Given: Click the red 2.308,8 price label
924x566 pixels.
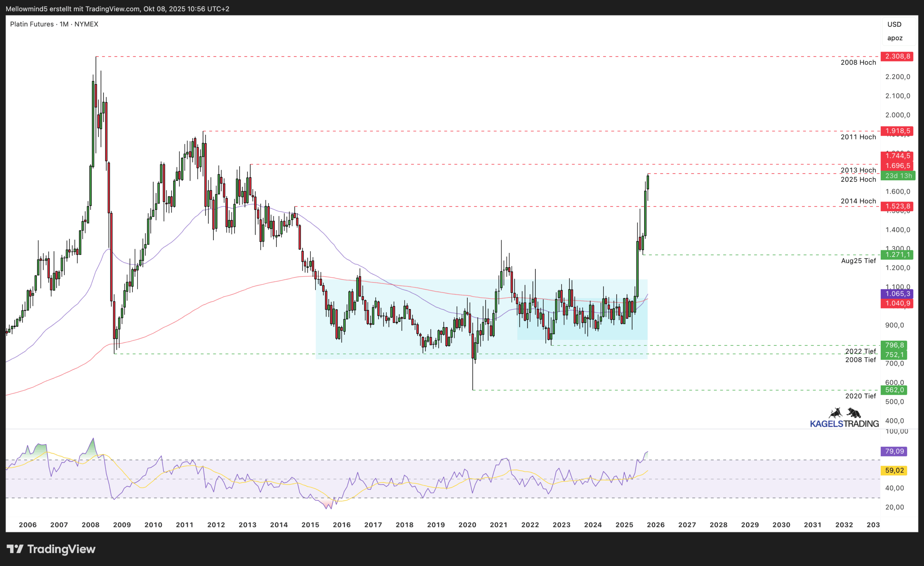Looking at the screenshot, I should tap(897, 57).
